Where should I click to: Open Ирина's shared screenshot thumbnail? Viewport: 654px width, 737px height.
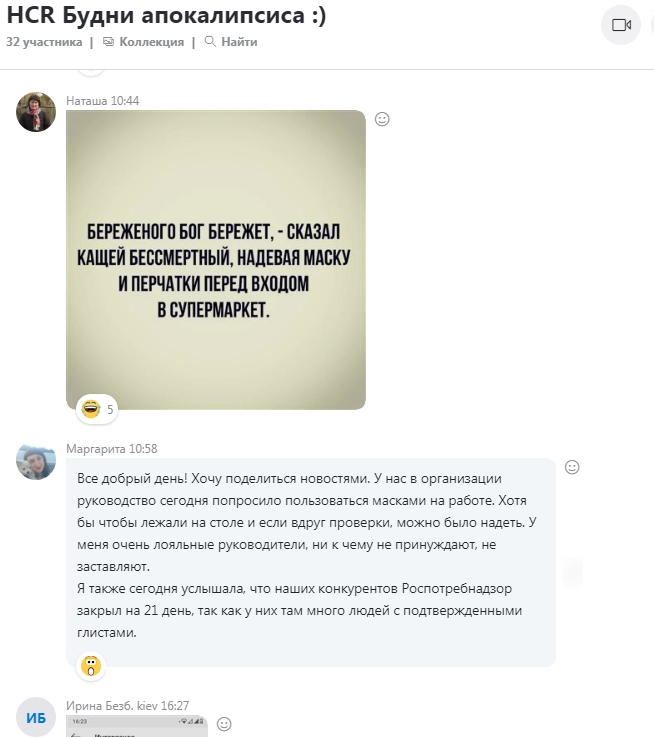click(137, 726)
